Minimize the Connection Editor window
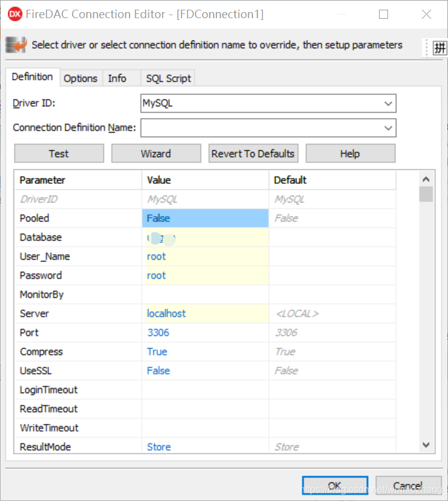This screenshot has height=501, width=448. click(342, 15)
